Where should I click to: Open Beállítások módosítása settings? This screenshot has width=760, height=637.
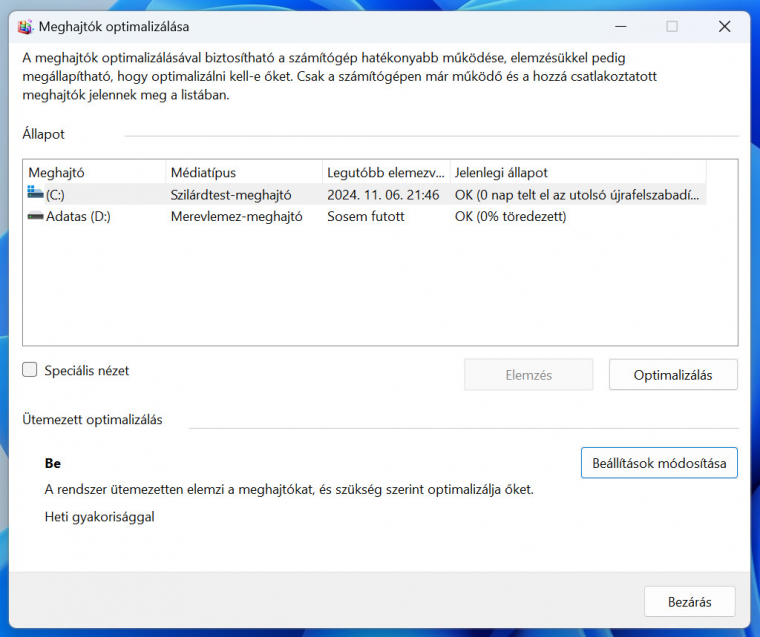[x=659, y=463]
